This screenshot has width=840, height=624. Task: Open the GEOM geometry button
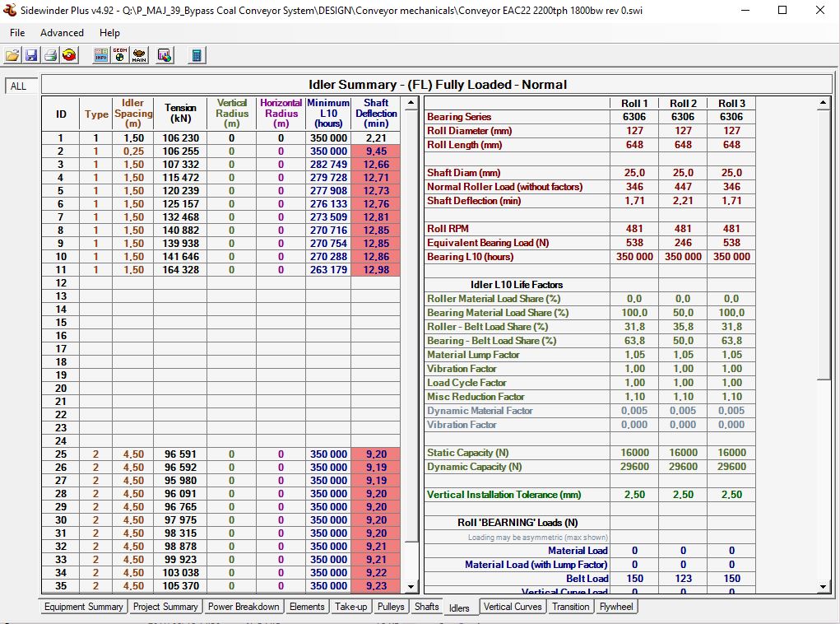coord(120,55)
